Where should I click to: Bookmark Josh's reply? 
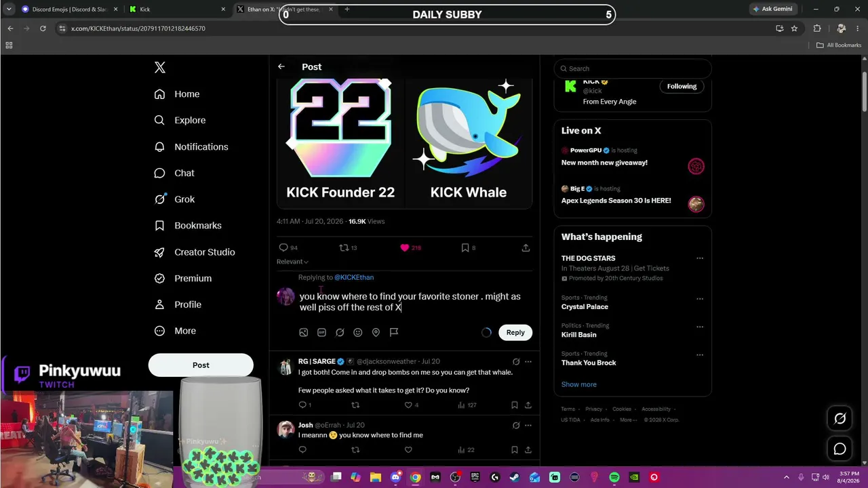515,450
